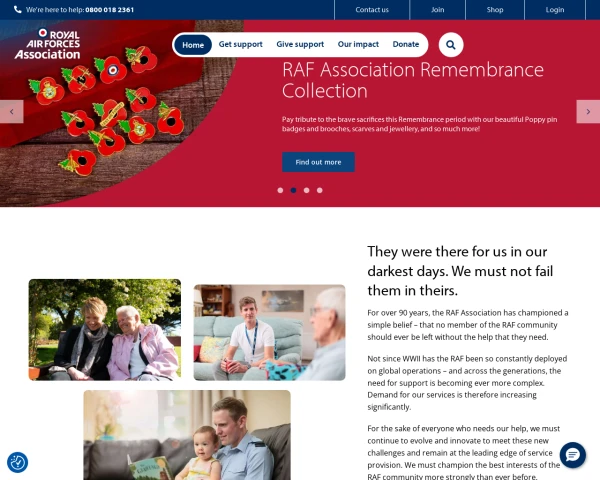Open the live chat bubble icon

[x=572, y=455]
